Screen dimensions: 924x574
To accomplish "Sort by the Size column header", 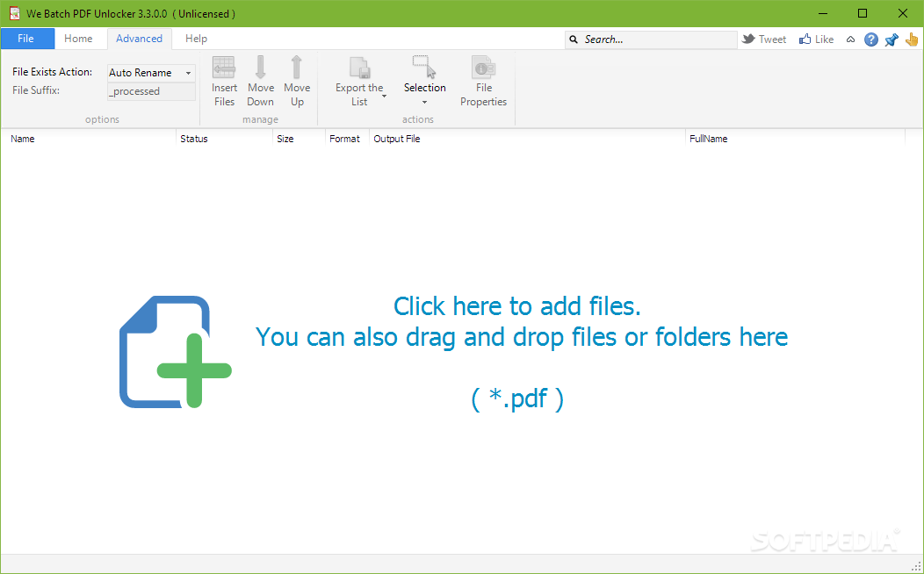I will [299, 139].
